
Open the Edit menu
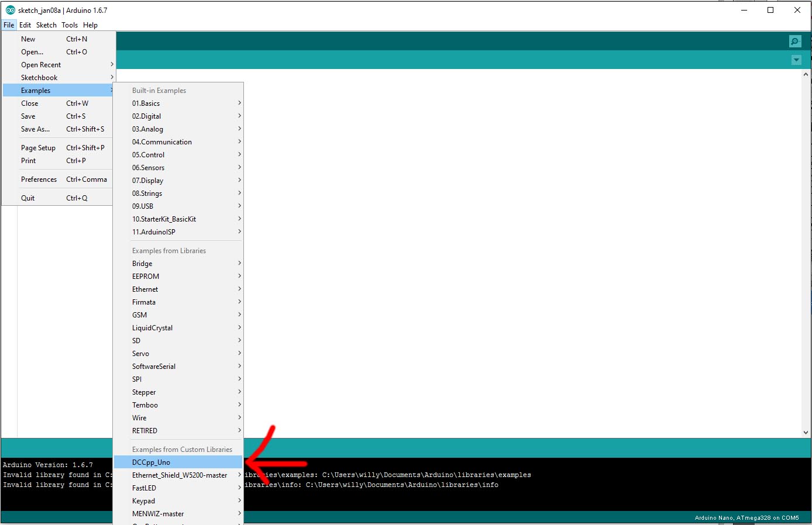[25, 25]
